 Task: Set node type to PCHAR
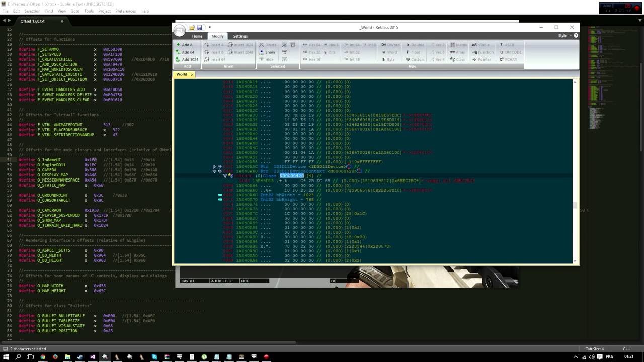click(508, 60)
